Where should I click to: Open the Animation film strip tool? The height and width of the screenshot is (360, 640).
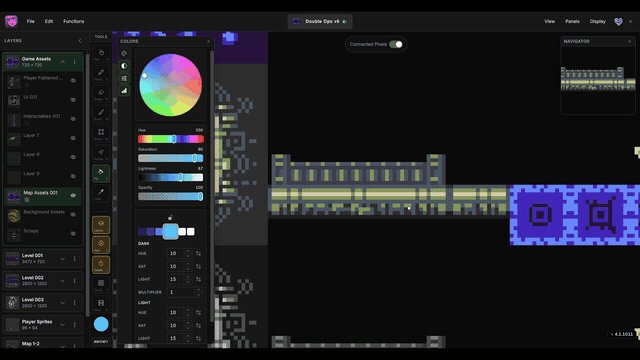pos(101,304)
